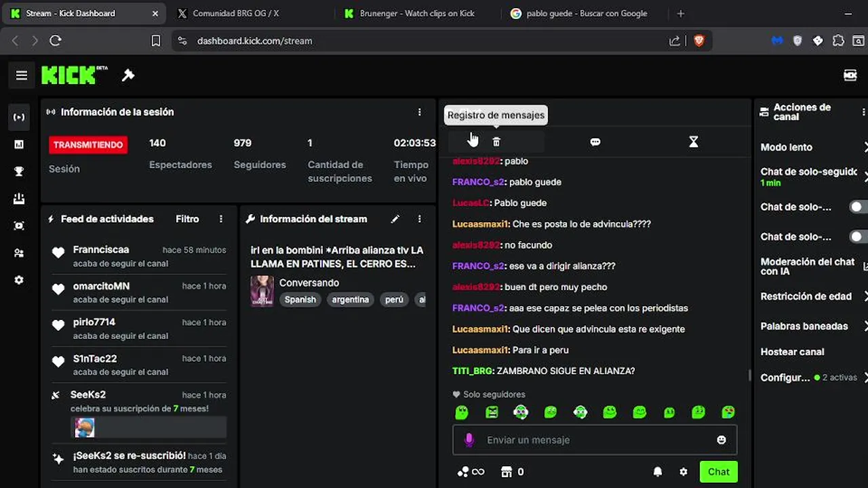868x488 pixels.
Task: Open the settings gear in left sidebar
Action: pyautogui.click(x=19, y=280)
